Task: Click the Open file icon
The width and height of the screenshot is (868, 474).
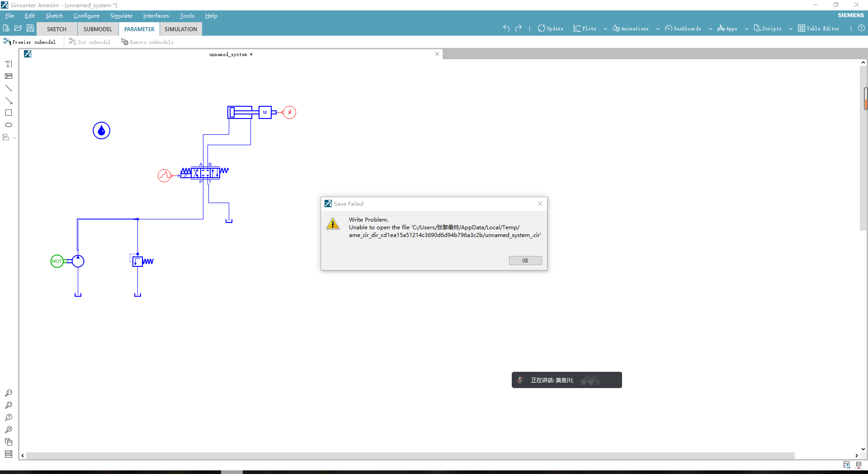Action: pyautogui.click(x=18, y=28)
